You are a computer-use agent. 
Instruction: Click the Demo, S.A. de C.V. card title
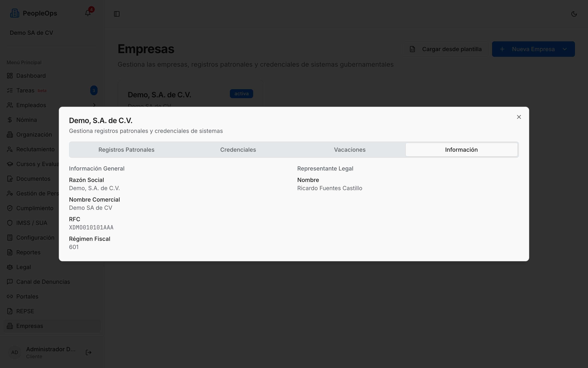[x=159, y=95]
